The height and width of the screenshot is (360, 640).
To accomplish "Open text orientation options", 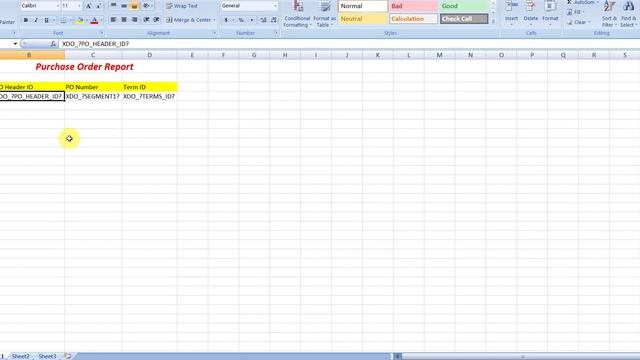I will [x=147, y=6].
